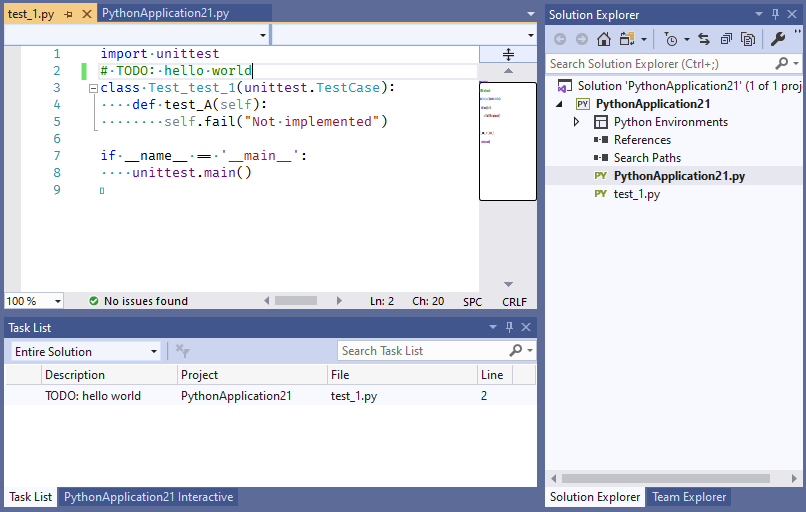This screenshot has height=512, width=806.
Task: Close the test_1.py editor tab
Action: (x=87, y=14)
